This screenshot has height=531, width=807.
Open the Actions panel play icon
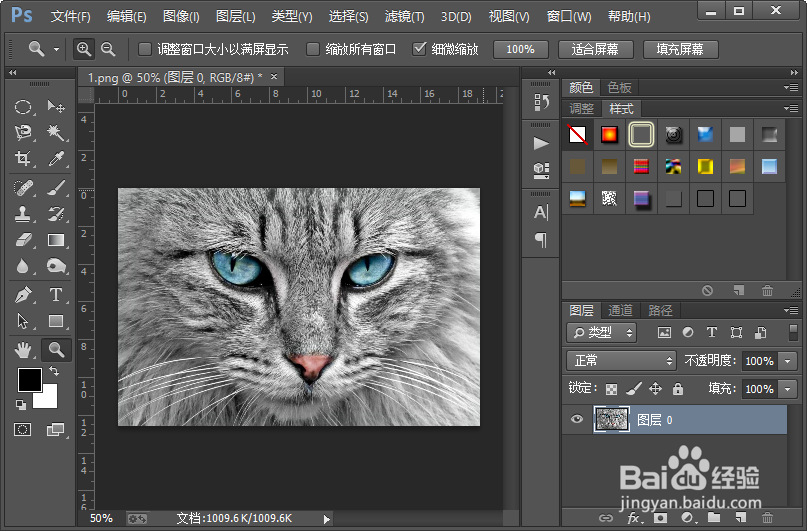point(541,143)
